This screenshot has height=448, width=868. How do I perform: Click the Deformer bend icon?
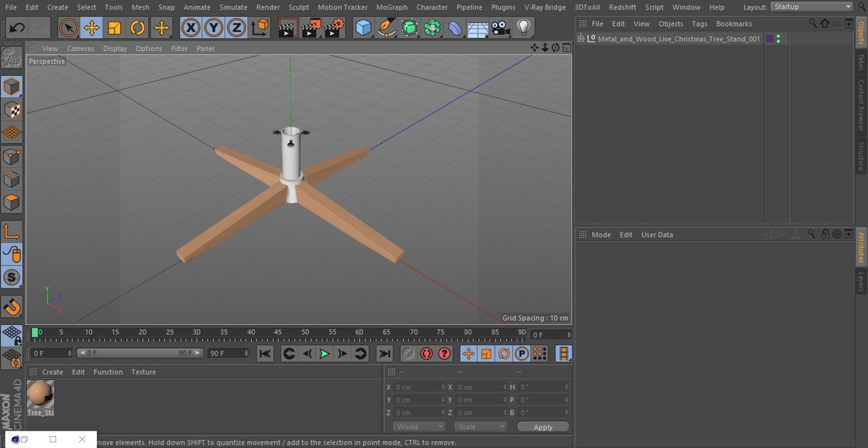(455, 28)
